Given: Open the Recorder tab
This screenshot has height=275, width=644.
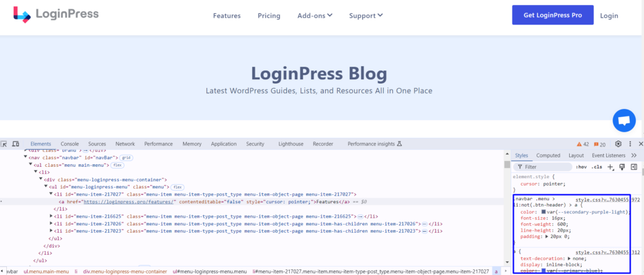Looking at the screenshot, I should (x=323, y=144).
